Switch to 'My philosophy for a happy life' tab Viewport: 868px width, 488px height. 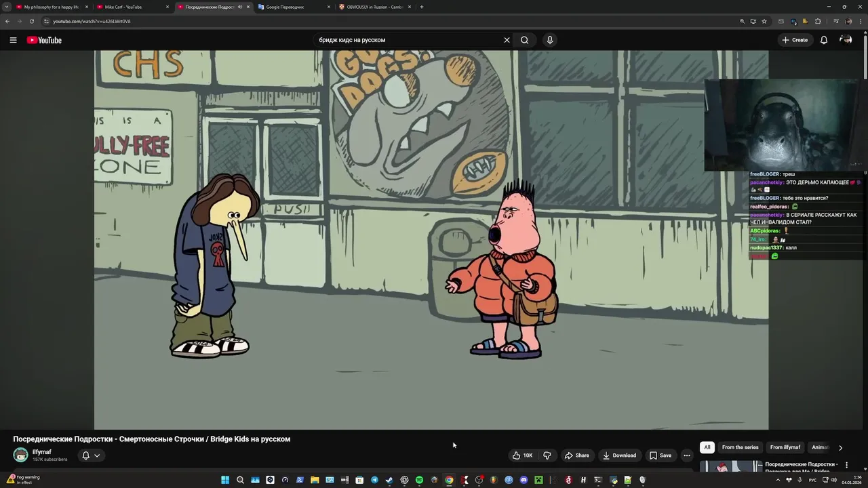pos(52,7)
